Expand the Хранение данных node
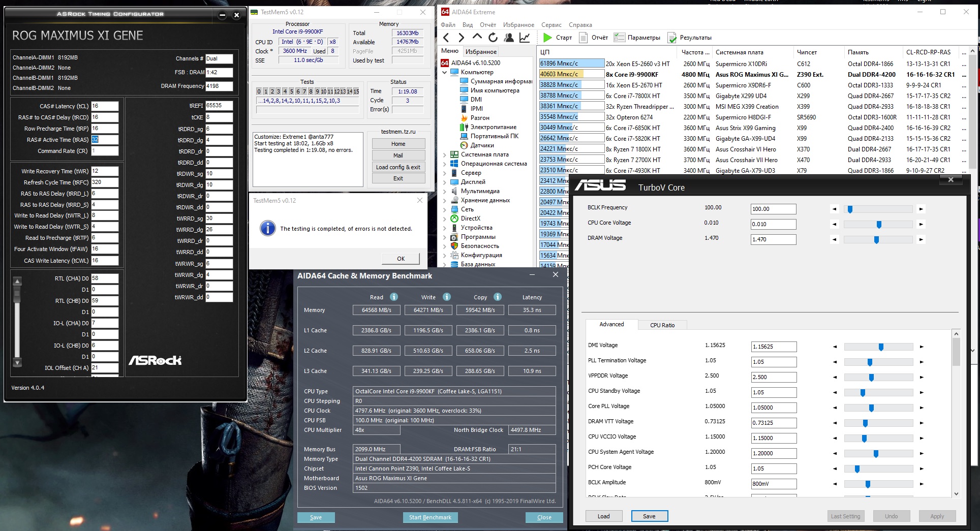980x531 pixels. tap(445, 200)
